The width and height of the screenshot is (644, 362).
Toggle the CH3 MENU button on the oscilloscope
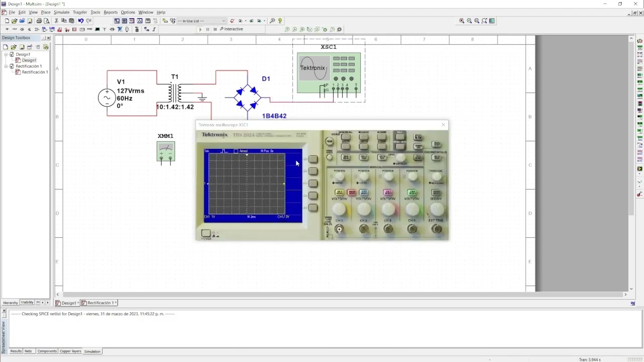pyautogui.click(x=388, y=192)
